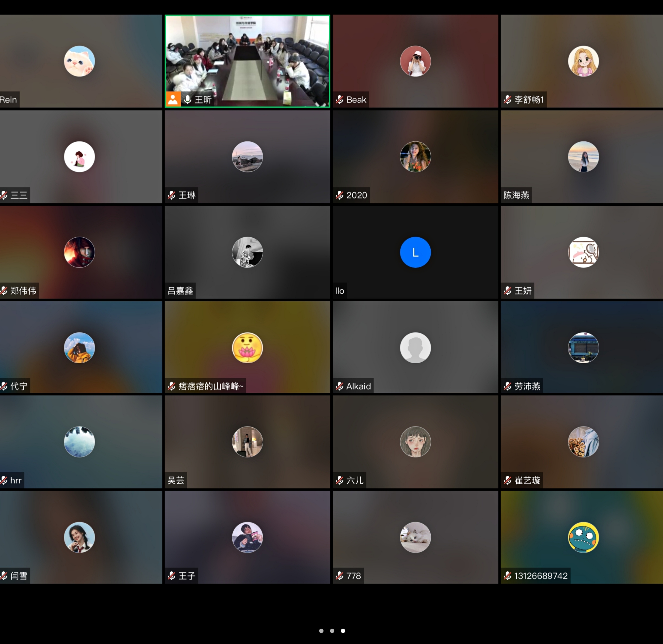Click the lotus emoji avatar

click(x=247, y=348)
